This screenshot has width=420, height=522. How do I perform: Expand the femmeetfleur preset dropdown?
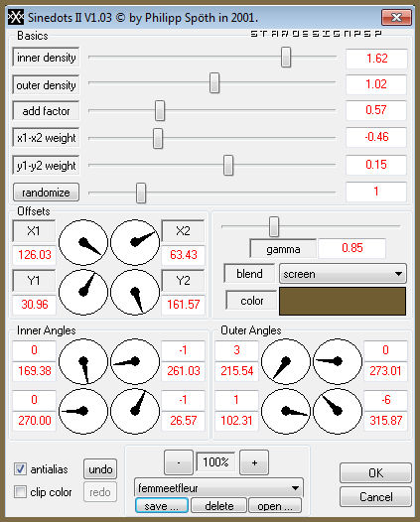coord(218,488)
